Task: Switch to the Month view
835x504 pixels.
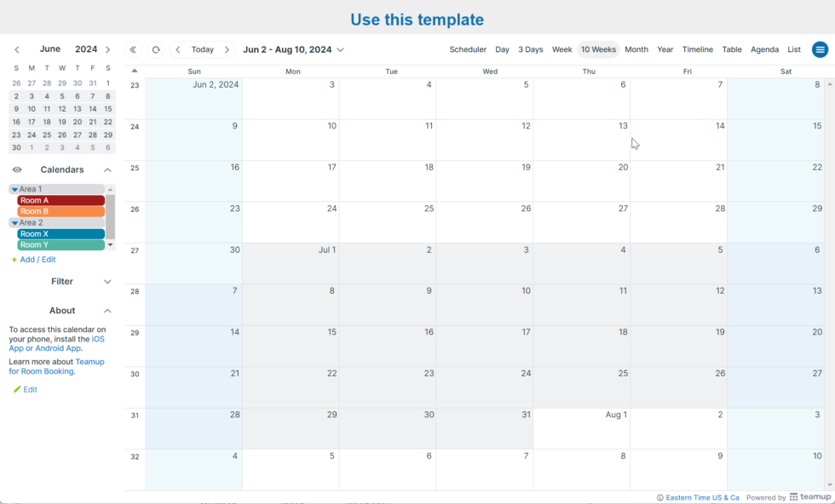Action: (x=636, y=49)
